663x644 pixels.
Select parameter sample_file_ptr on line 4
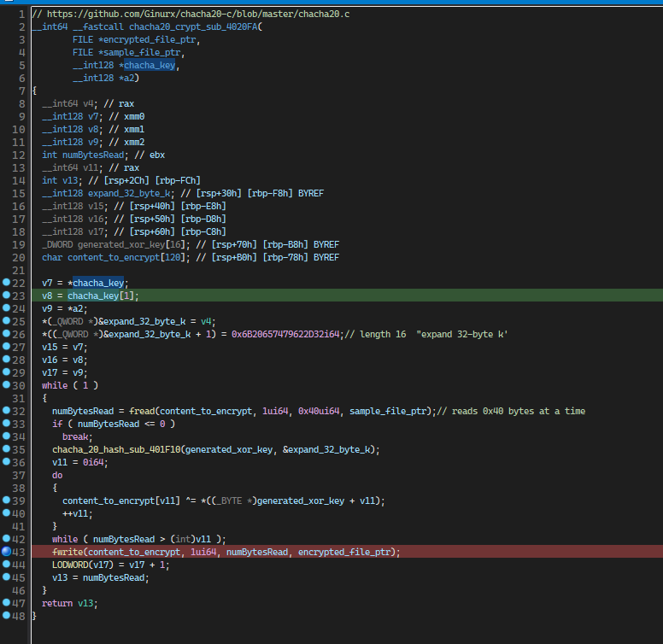(142, 52)
